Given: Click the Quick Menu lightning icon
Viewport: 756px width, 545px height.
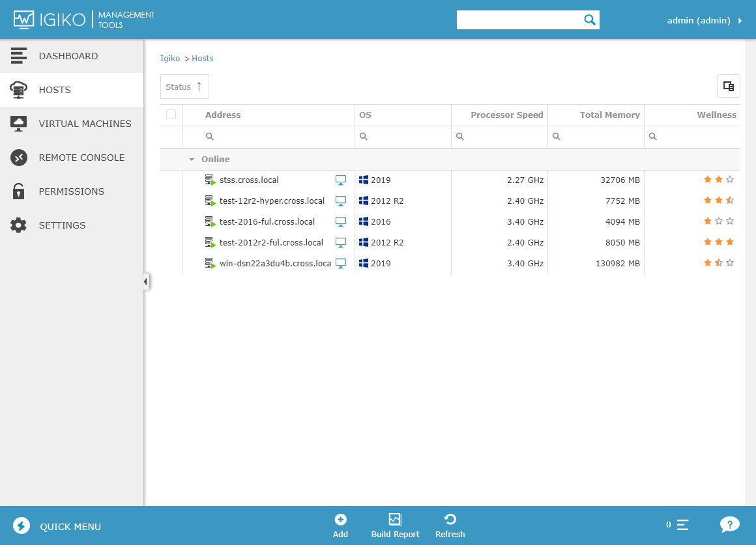Looking at the screenshot, I should (20, 524).
